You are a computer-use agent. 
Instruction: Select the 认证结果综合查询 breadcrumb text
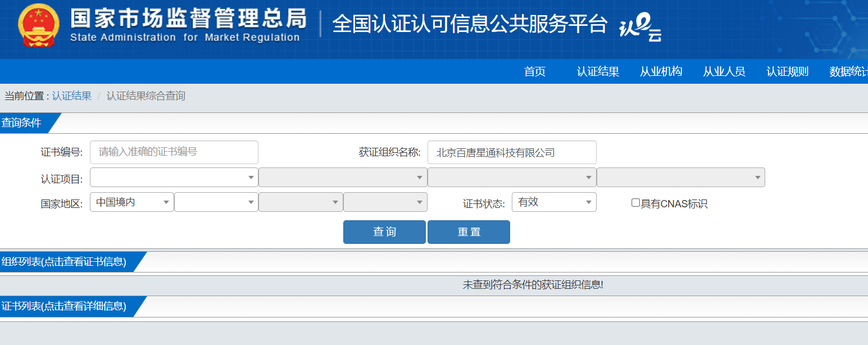click(x=146, y=96)
